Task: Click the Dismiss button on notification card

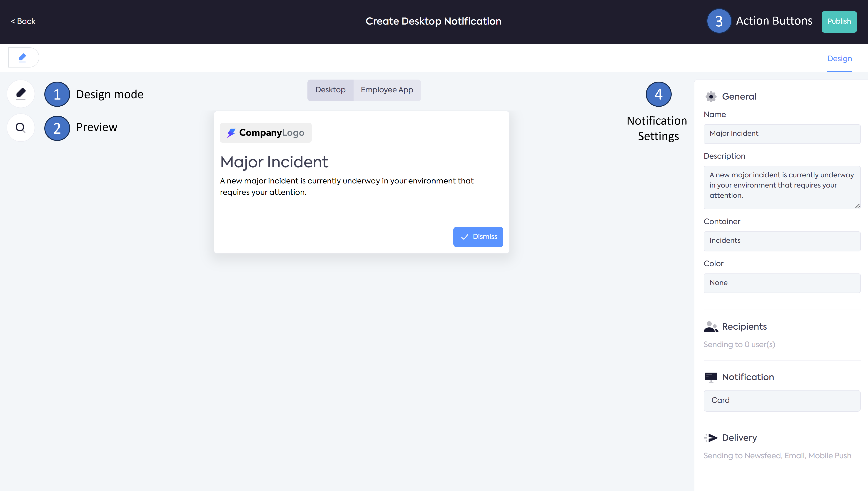Action: click(478, 237)
